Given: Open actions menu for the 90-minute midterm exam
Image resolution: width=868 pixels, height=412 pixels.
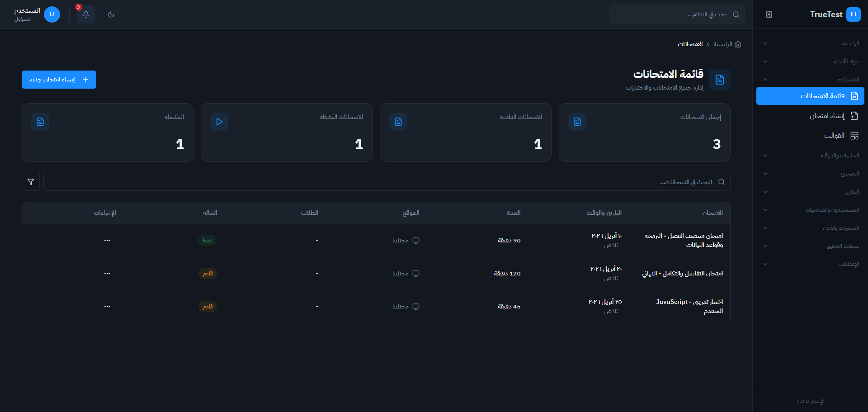Looking at the screenshot, I should 107,241.
